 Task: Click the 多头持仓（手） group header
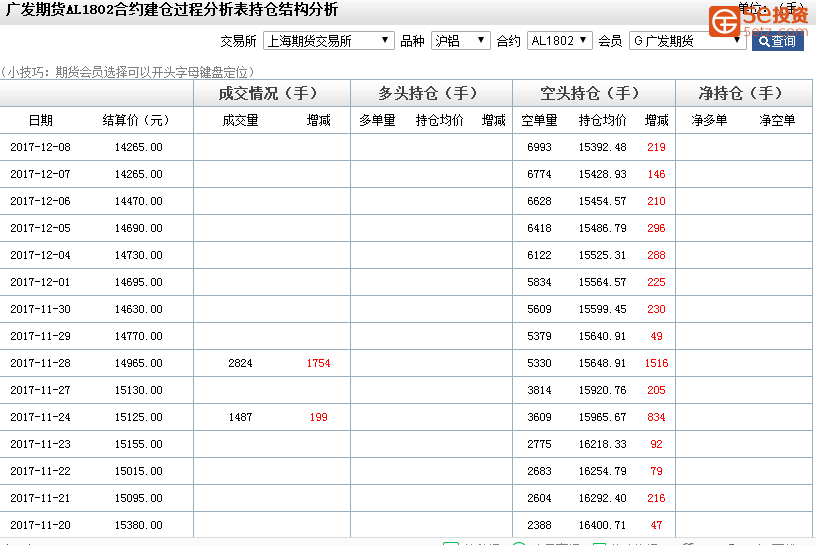(x=431, y=93)
